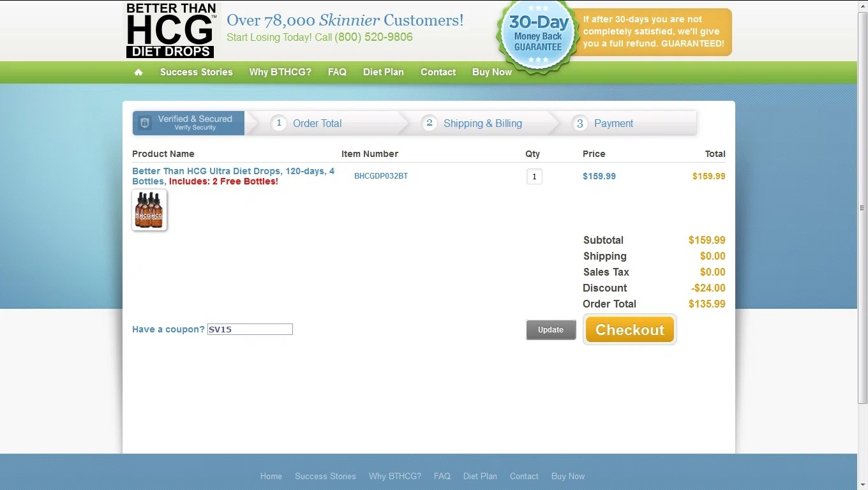Select step 1 Order Total
Image resolution: width=868 pixels, height=490 pixels.
306,123
